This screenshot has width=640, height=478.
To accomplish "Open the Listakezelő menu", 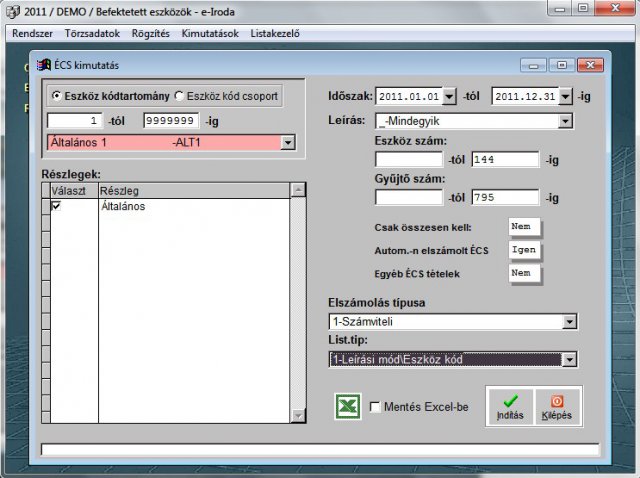I will pyautogui.click(x=275, y=33).
